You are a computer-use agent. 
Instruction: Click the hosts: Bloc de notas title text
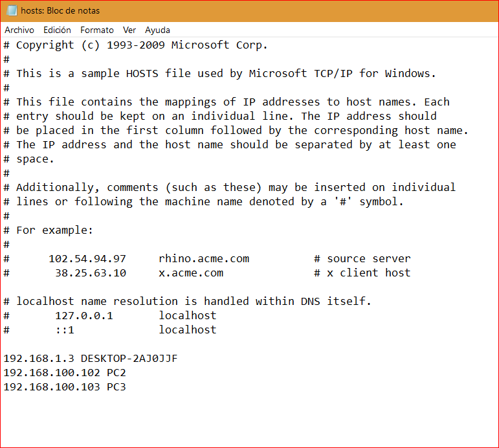point(60,10)
